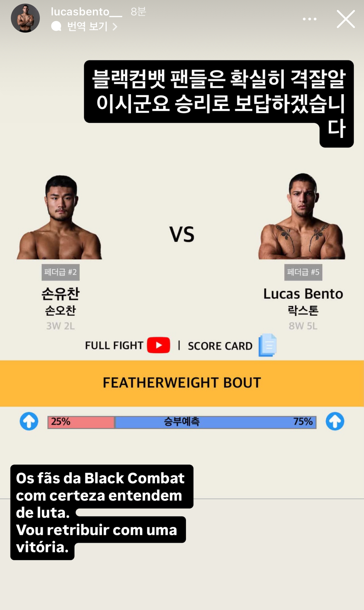Vote for 손유찬 with left up-arrow

pyautogui.click(x=29, y=421)
